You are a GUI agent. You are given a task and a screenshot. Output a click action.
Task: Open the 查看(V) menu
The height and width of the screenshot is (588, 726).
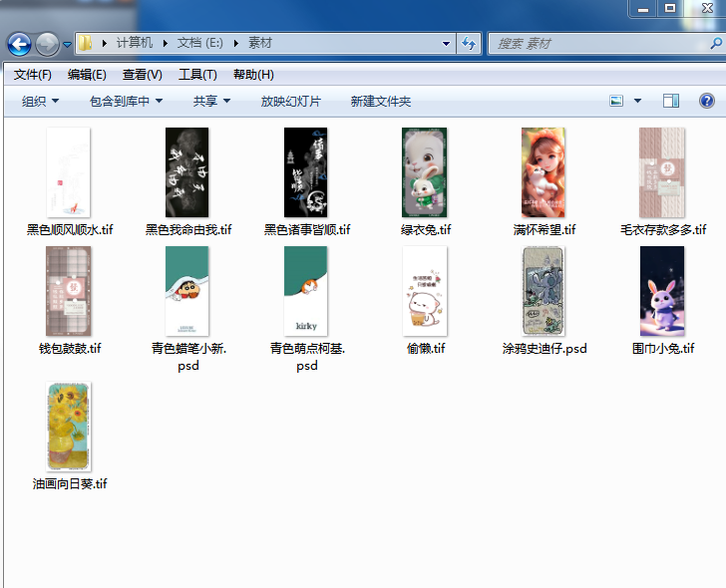(143, 75)
